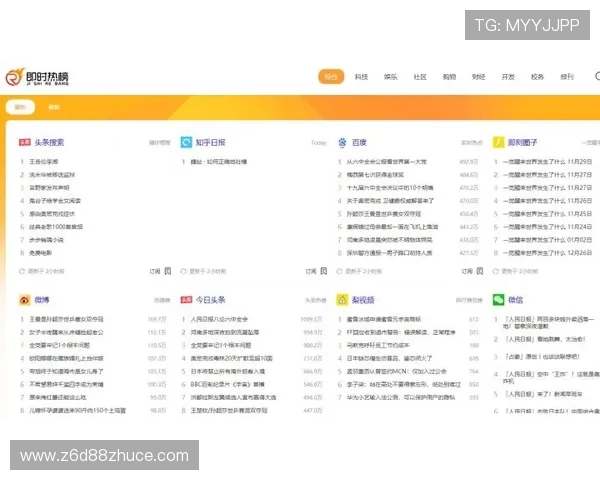The image size is (600, 480).
Task: Open the 购物 nav tab
Action: [449, 77]
